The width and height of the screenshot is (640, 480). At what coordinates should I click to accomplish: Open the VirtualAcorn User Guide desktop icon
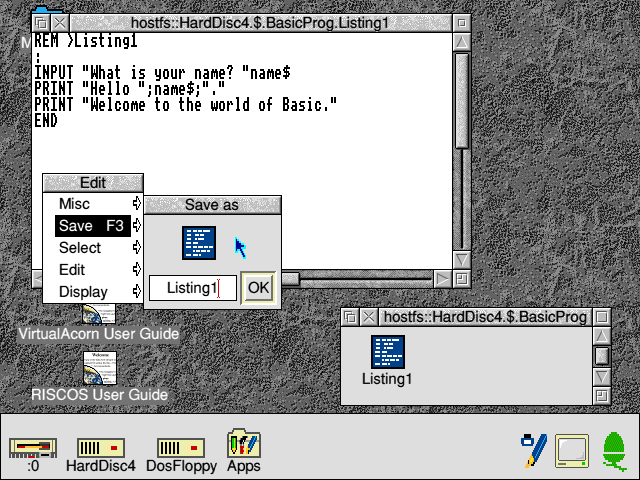tap(99, 313)
